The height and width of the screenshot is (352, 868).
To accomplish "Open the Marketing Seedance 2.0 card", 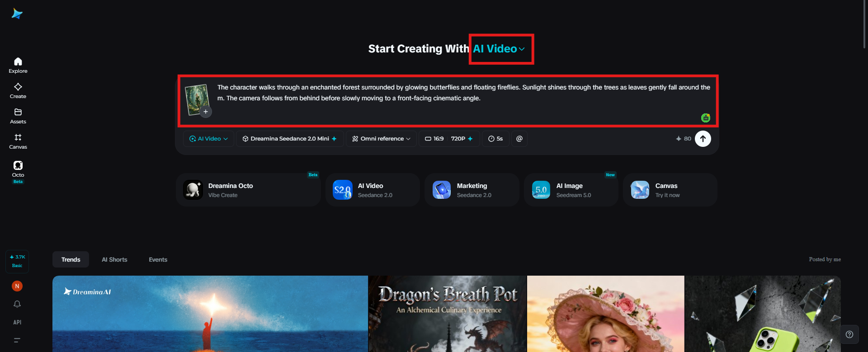I will tap(472, 190).
